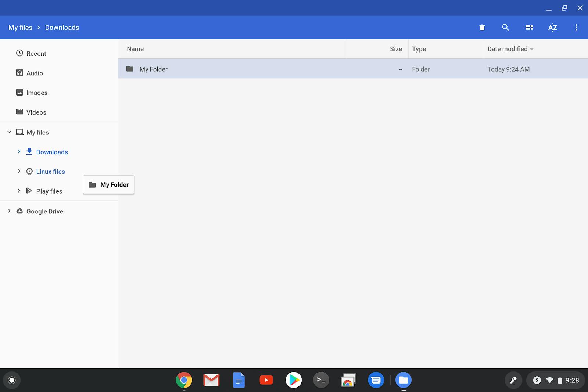The image size is (588, 392).
Task: Open My Folder in the file list
Action: (153, 69)
